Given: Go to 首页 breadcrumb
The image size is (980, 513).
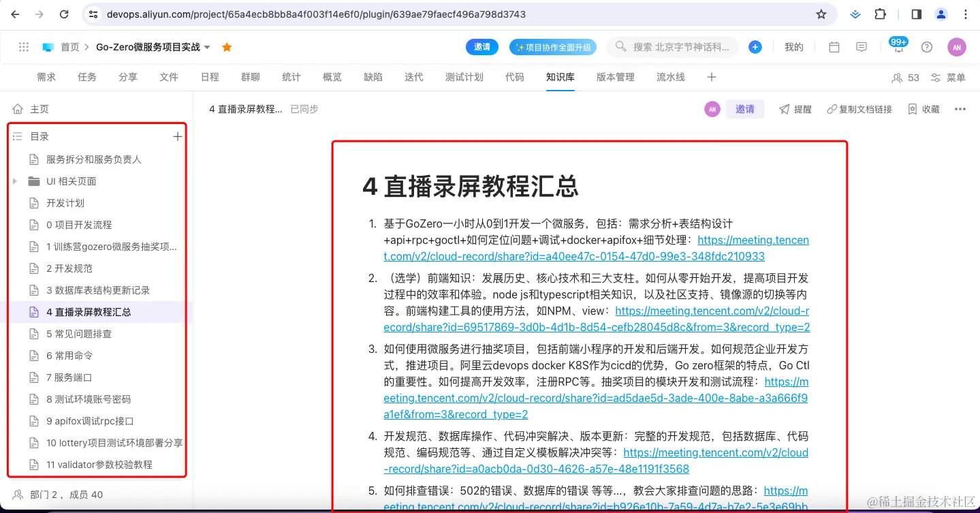Looking at the screenshot, I should [x=70, y=47].
